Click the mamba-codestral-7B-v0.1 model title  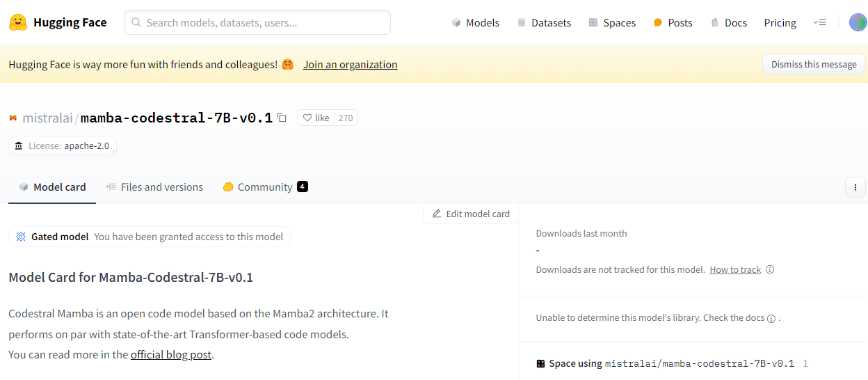click(x=177, y=118)
